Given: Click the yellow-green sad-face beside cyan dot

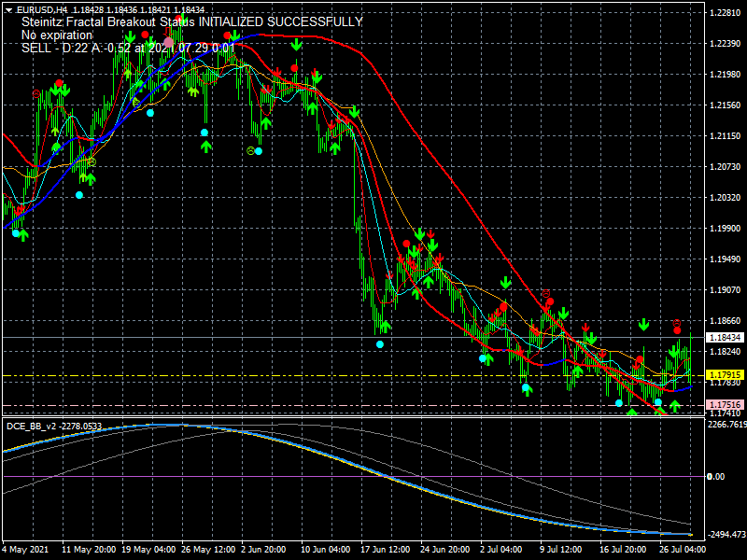Looking at the screenshot, I should [x=250, y=151].
